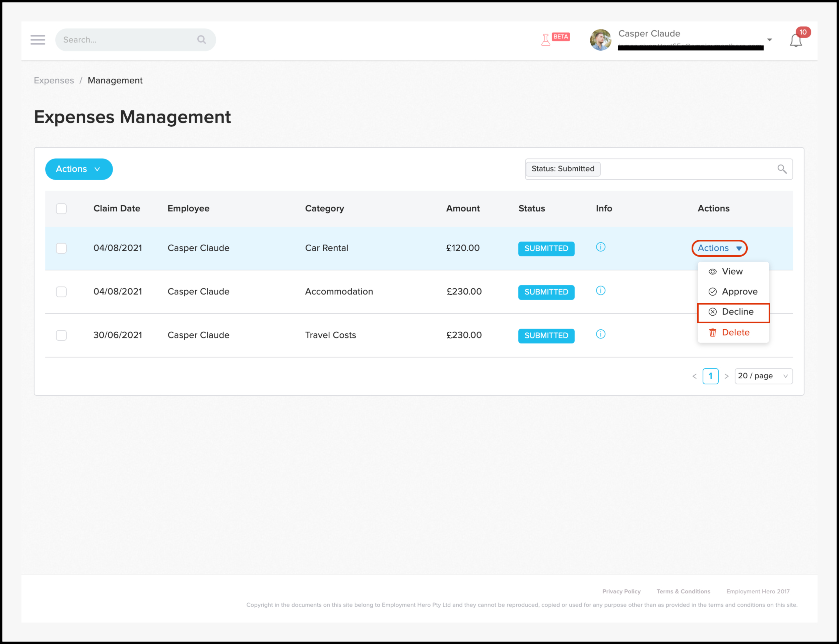Image resolution: width=839 pixels, height=644 pixels.
Task: Click info icon for Accommodation claim
Action: (600, 291)
